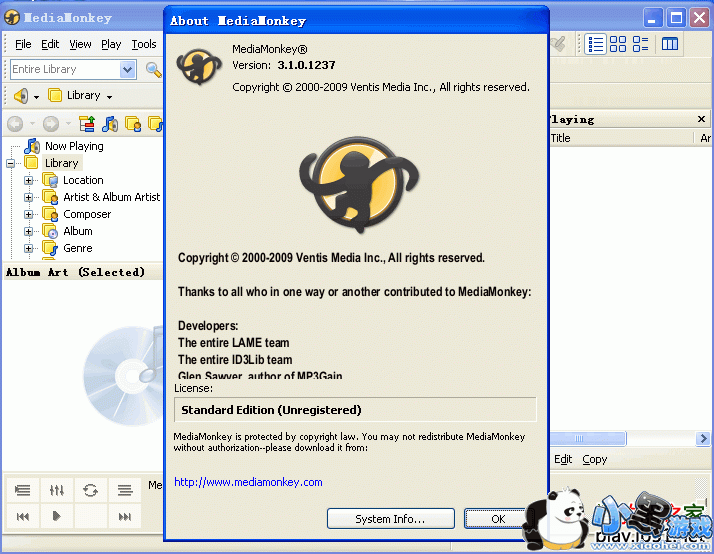Skip to previous track
Viewport: 714px width, 554px height.
(x=22, y=516)
